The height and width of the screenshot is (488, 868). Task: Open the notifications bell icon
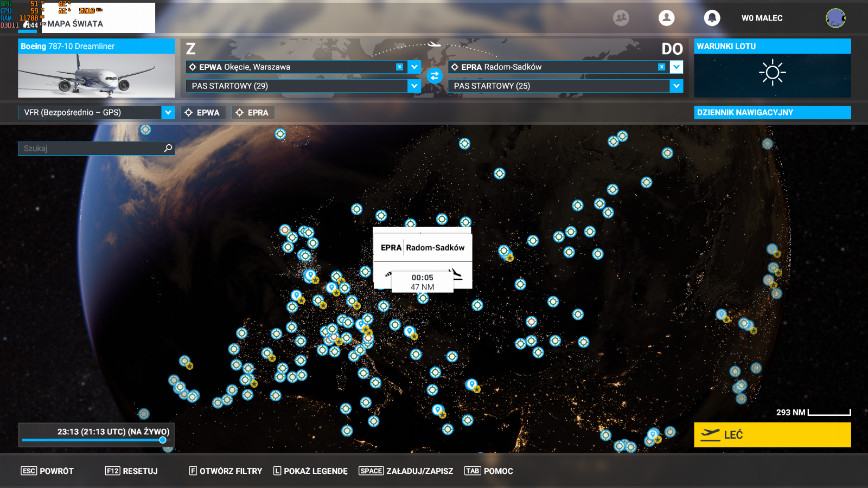pos(712,18)
